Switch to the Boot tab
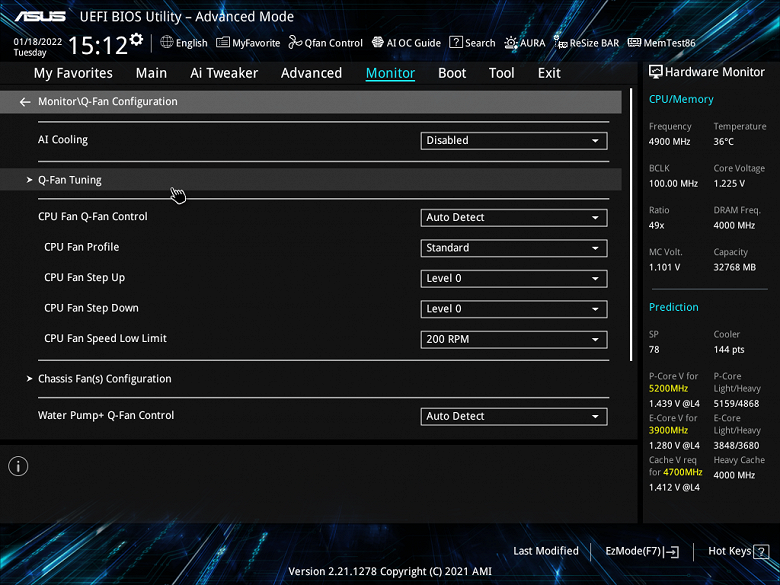Viewport: 780px width, 585px height. click(x=452, y=73)
